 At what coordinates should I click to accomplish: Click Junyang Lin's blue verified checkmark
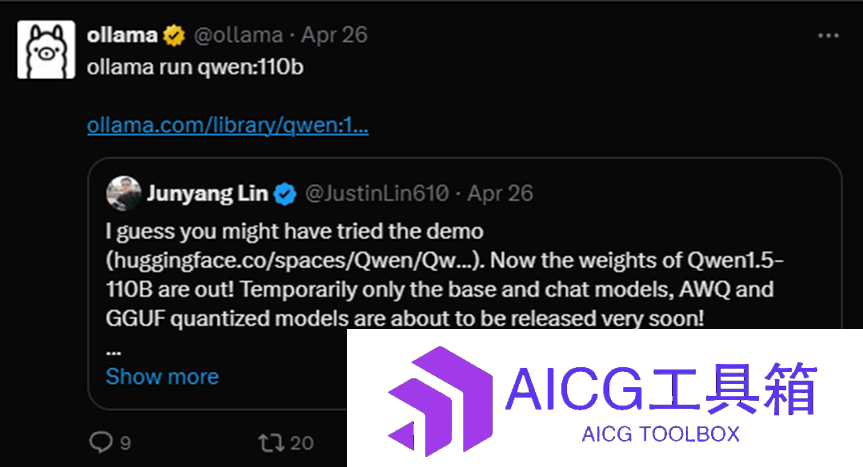pyautogui.click(x=285, y=194)
